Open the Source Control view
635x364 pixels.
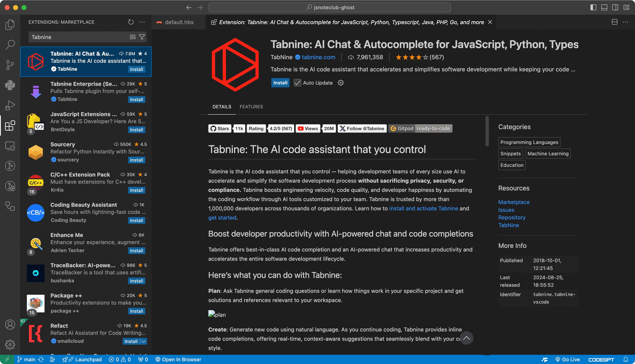point(10,65)
